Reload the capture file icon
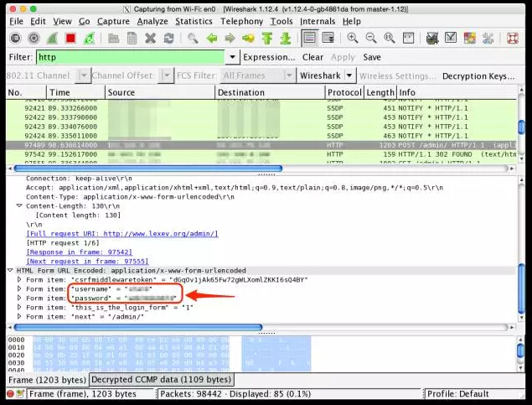 [x=168, y=38]
